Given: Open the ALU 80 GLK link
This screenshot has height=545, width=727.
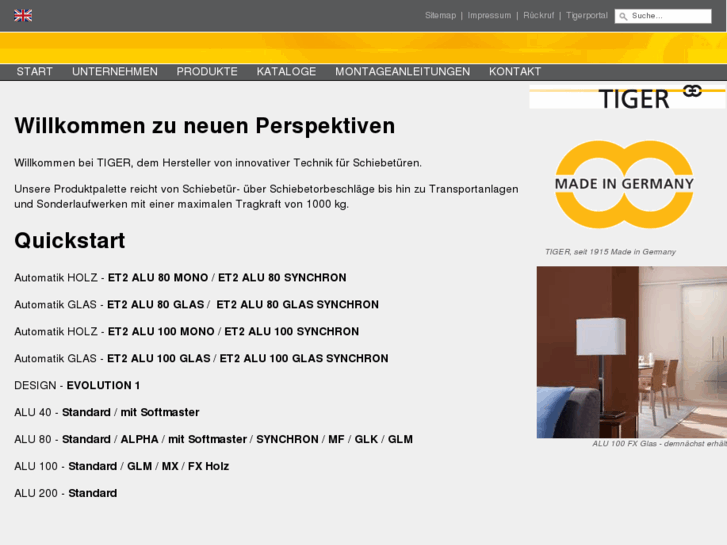Looking at the screenshot, I should tap(366, 439).
